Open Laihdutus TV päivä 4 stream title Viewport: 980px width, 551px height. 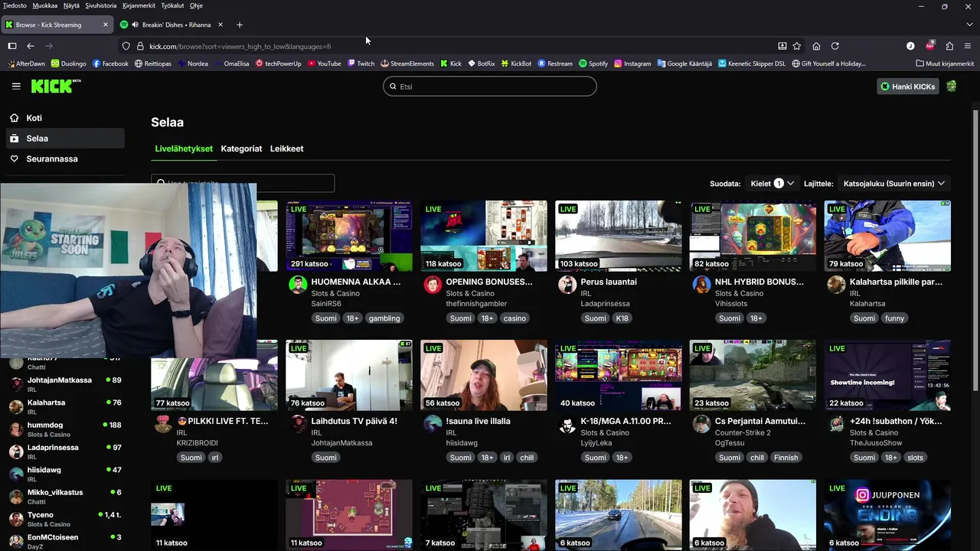click(x=354, y=421)
